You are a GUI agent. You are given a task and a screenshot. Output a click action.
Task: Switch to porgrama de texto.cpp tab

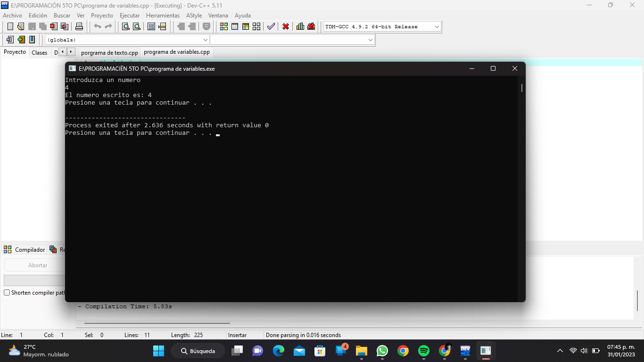coord(109,53)
